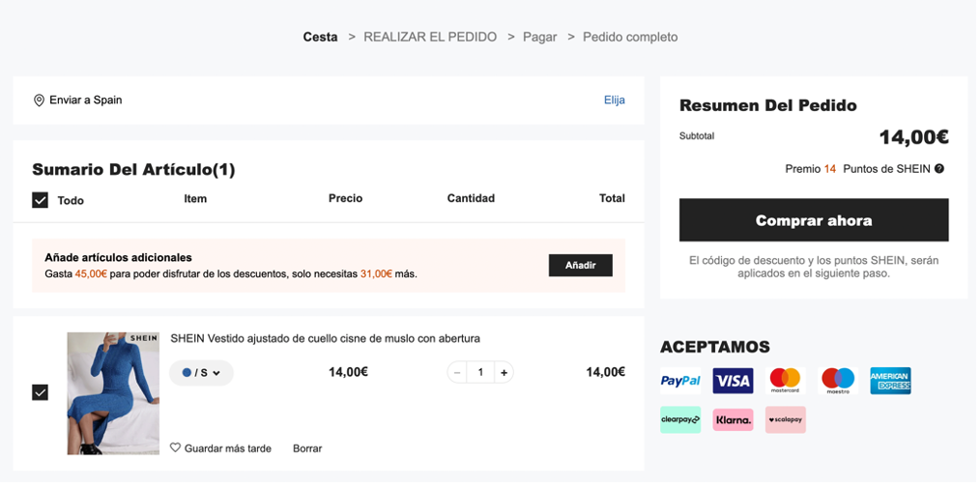This screenshot has height=487, width=980.
Task: Click the PayPal payment icon
Action: click(680, 381)
